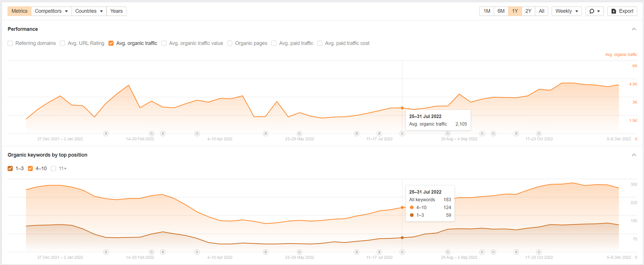Click the 'G' marker near 14–20 Feb keywords chart
Screen dimensions: 644x265
(151, 252)
